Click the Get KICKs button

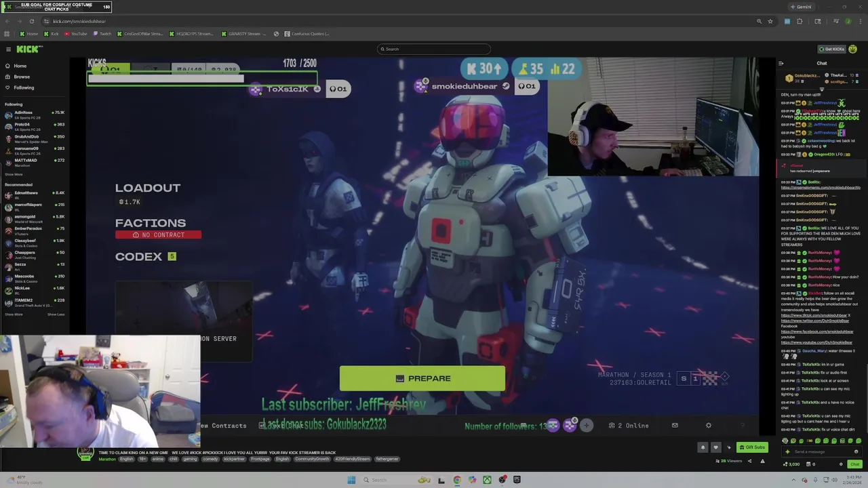(x=832, y=49)
